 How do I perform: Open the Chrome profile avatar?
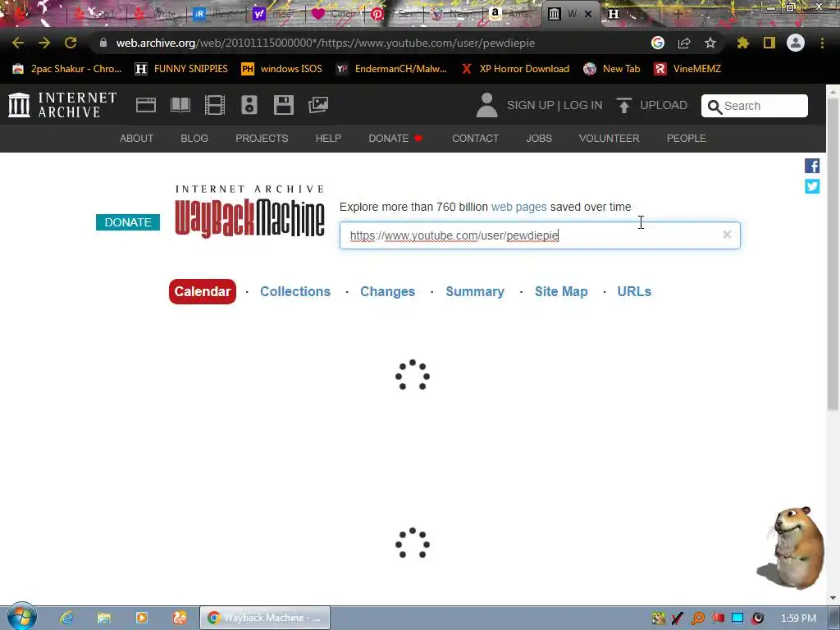pos(796,43)
